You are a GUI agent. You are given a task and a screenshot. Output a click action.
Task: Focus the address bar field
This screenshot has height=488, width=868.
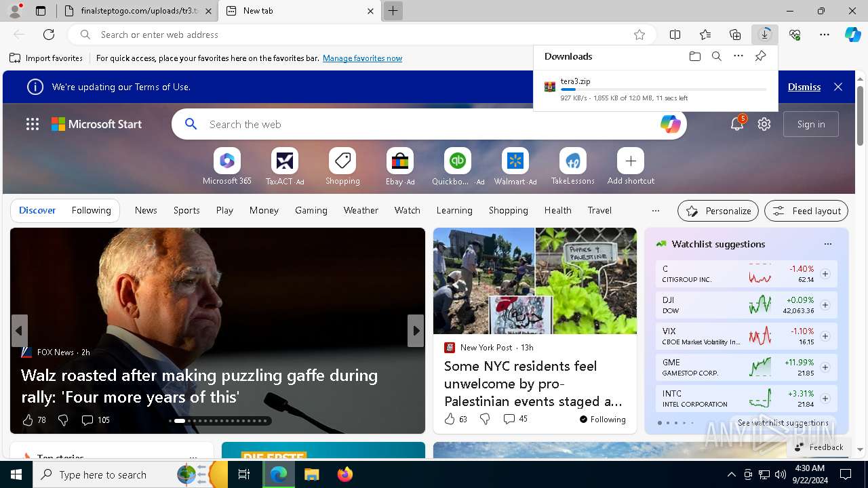point(363,35)
